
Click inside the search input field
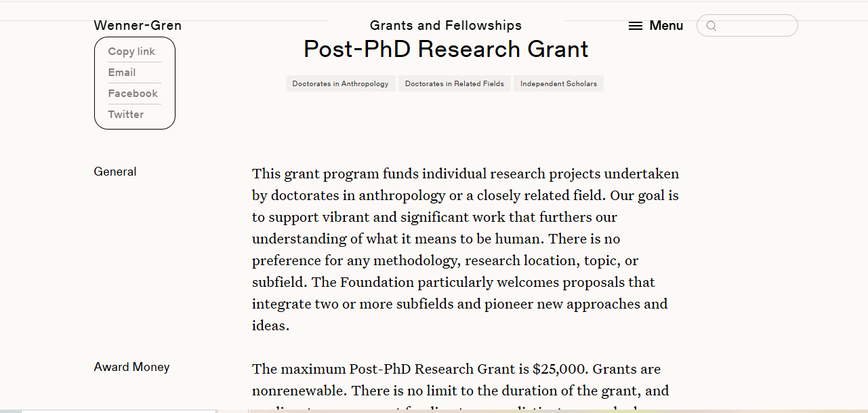756,26
